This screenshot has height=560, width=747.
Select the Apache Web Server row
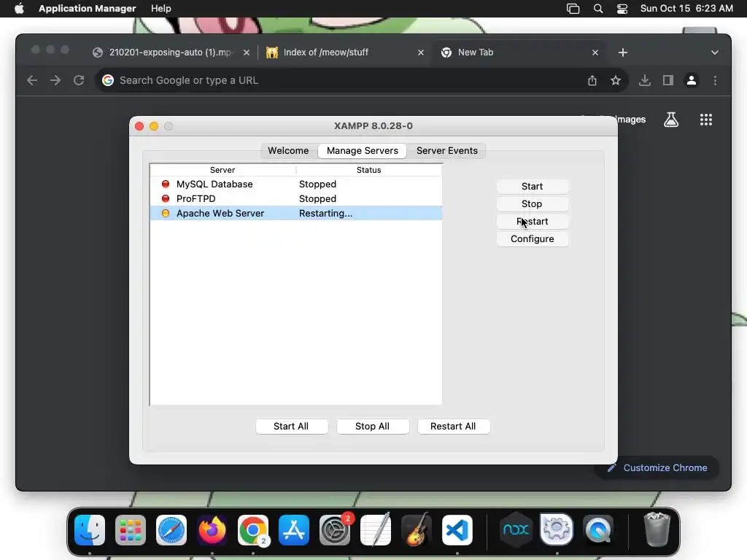click(x=296, y=214)
